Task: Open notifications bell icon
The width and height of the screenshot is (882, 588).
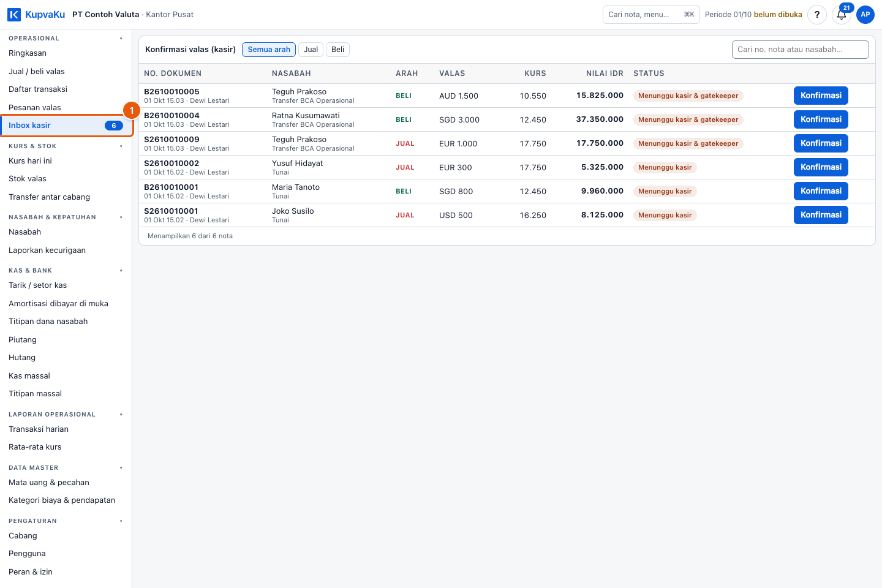Action: [x=842, y=15]
